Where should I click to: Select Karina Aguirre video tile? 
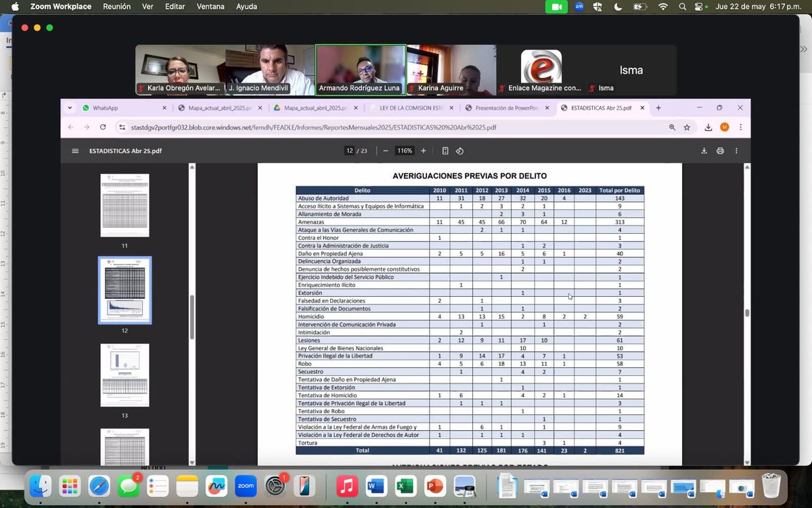[x=451, y=70]
